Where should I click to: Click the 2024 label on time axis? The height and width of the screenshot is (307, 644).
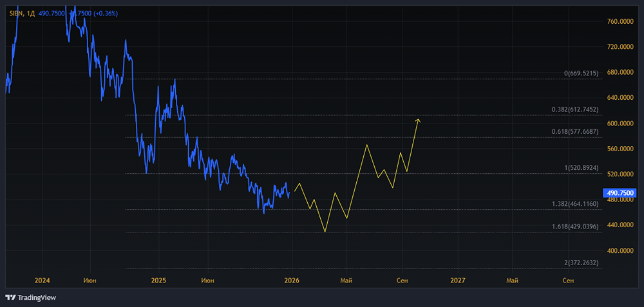pyautogui.click(x=43, y=281)
